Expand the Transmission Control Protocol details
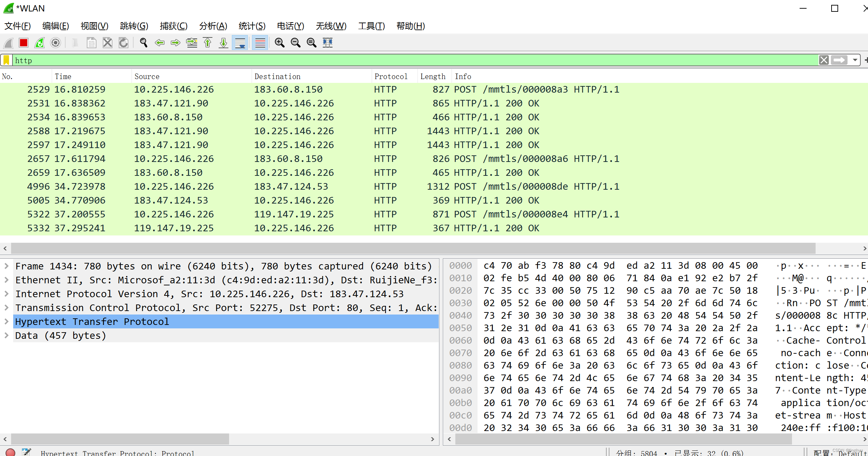Screen dimensions: 868x456 pos(6,308)
